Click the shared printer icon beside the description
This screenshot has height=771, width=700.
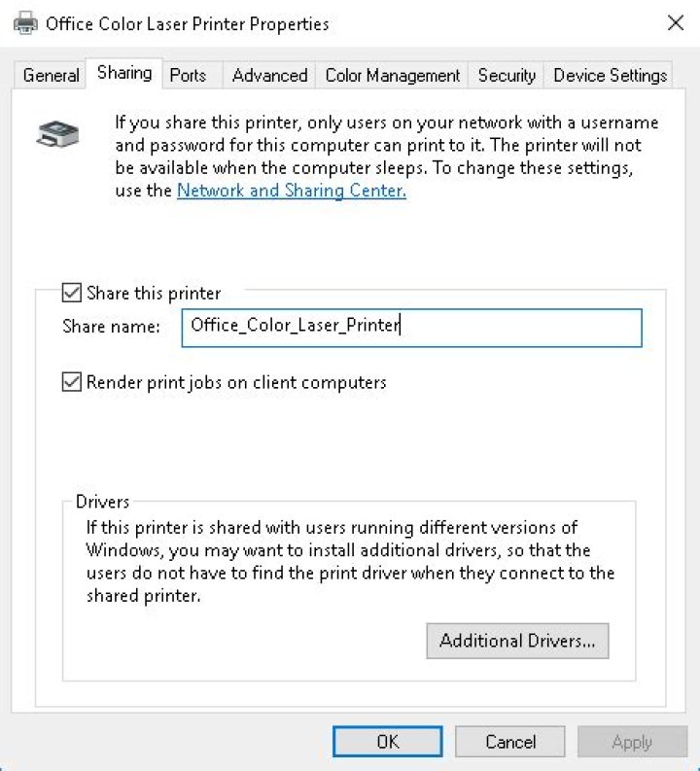57,135
